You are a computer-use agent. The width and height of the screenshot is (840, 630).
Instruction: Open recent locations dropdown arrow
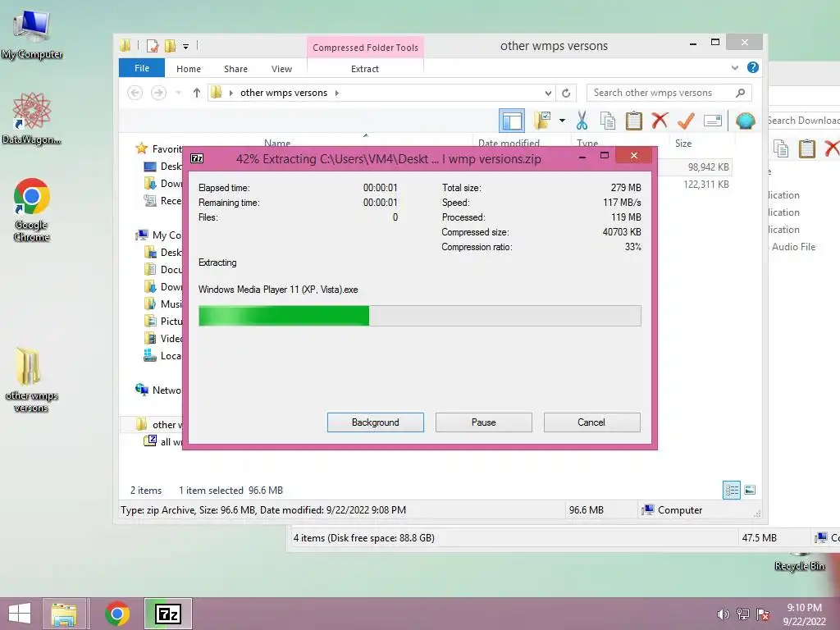[178, 93]
